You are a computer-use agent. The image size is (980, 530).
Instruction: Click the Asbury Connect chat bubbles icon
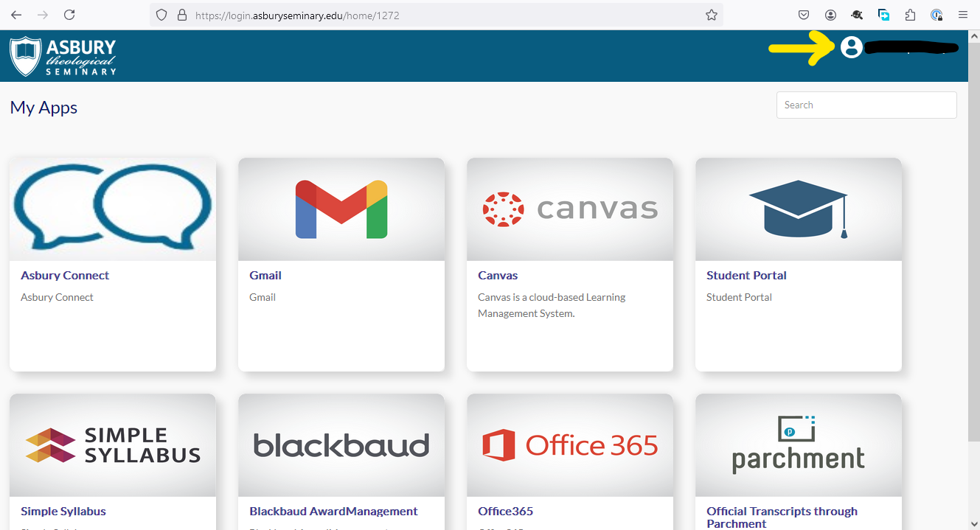click(x=112, y=209)
